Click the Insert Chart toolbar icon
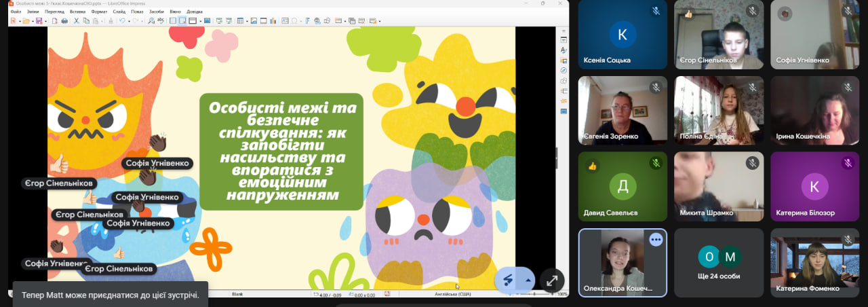 (272, 21)
